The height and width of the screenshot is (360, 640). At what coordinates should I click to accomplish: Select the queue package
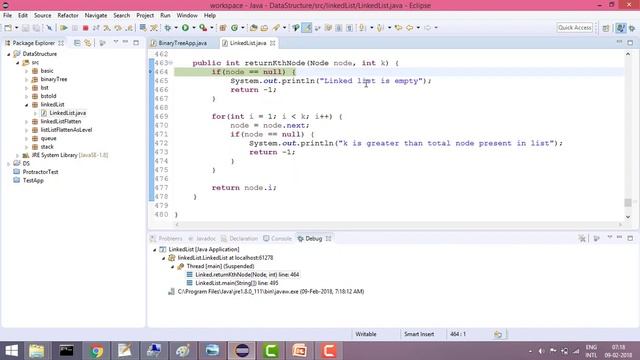tap(48, 138)
